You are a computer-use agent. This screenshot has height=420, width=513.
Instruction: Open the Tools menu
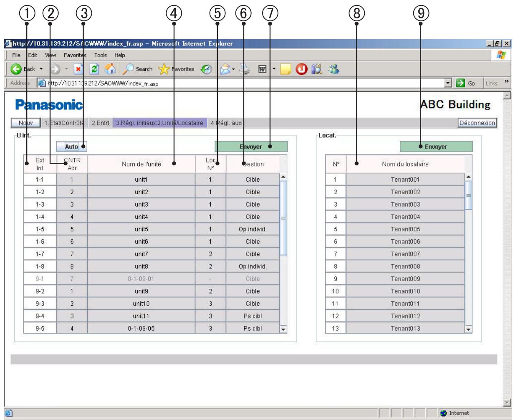[100, 55]
